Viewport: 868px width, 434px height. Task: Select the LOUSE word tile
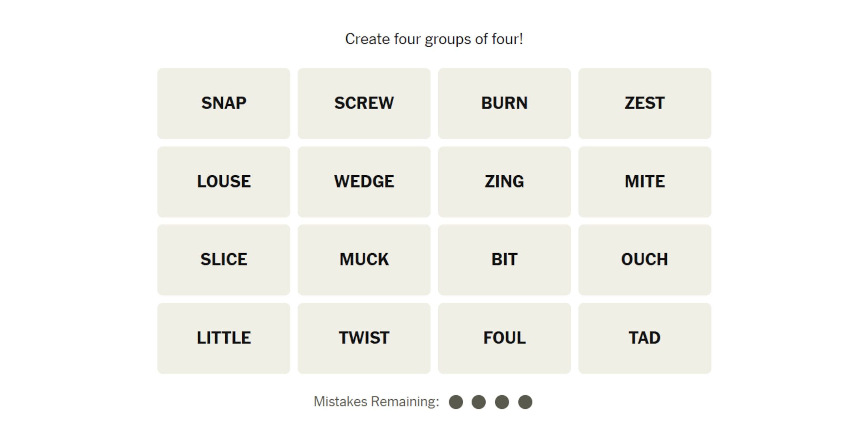pos(224,182)
